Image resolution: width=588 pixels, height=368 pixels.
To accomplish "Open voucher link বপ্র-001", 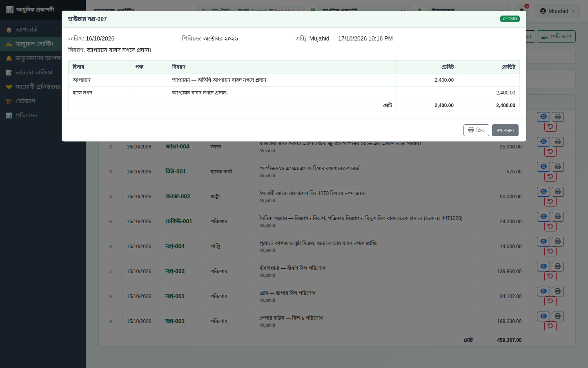I will pos(175,321).
